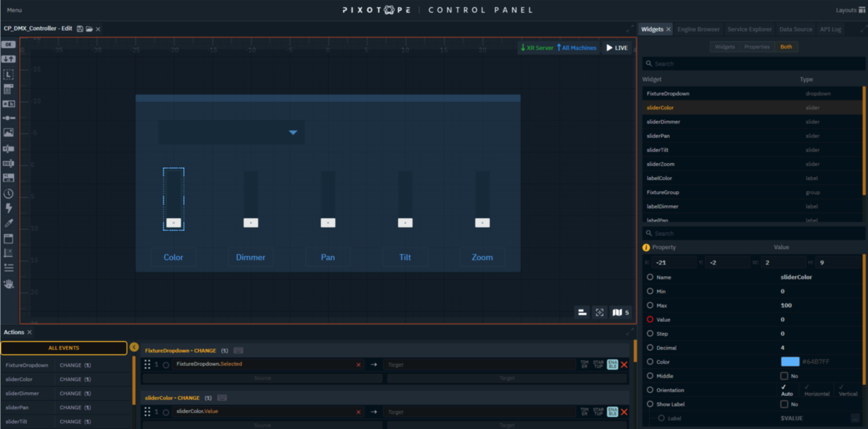Pick the clock timer widget tool
868x429 pixels.
tap(8, 193)
